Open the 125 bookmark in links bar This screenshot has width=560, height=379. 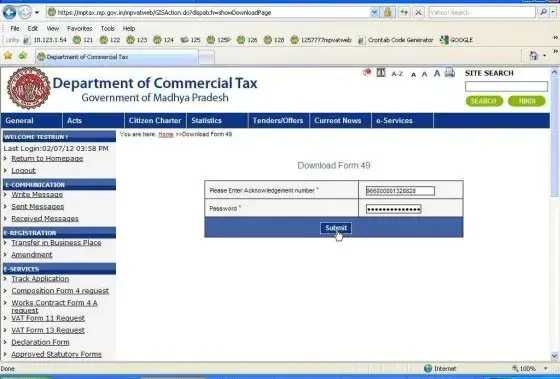(x=190, y=40)
